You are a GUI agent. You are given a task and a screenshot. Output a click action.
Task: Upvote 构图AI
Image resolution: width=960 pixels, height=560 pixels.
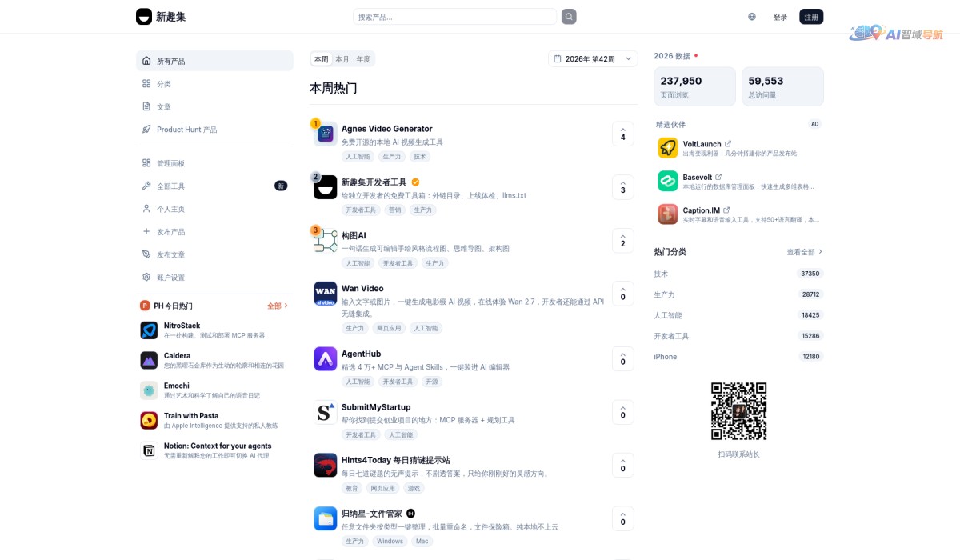[622, 241]
